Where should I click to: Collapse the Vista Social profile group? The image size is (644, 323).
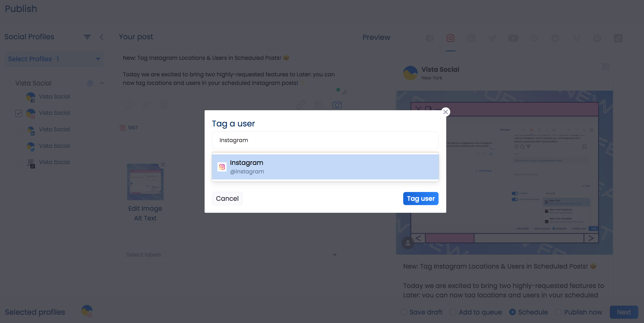(x=102, y=83)
